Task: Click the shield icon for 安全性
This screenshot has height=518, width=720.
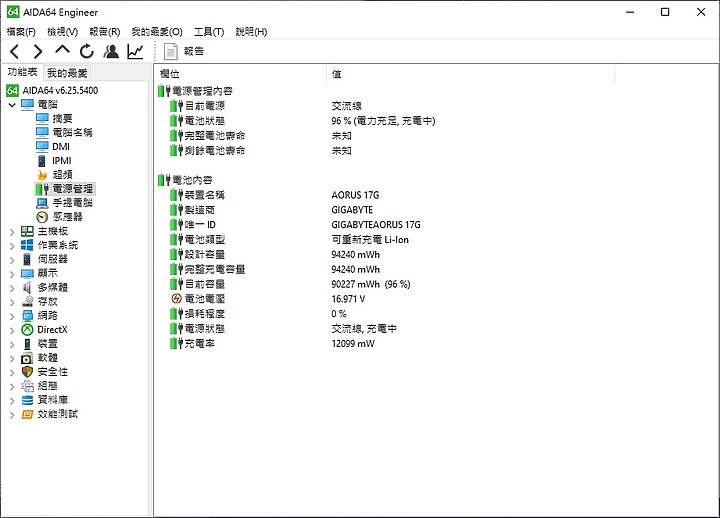Action: (x=28, y=372)
